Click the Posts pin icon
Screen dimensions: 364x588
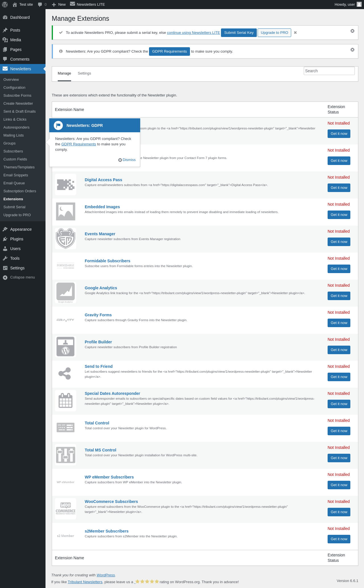tap(5, 30)
